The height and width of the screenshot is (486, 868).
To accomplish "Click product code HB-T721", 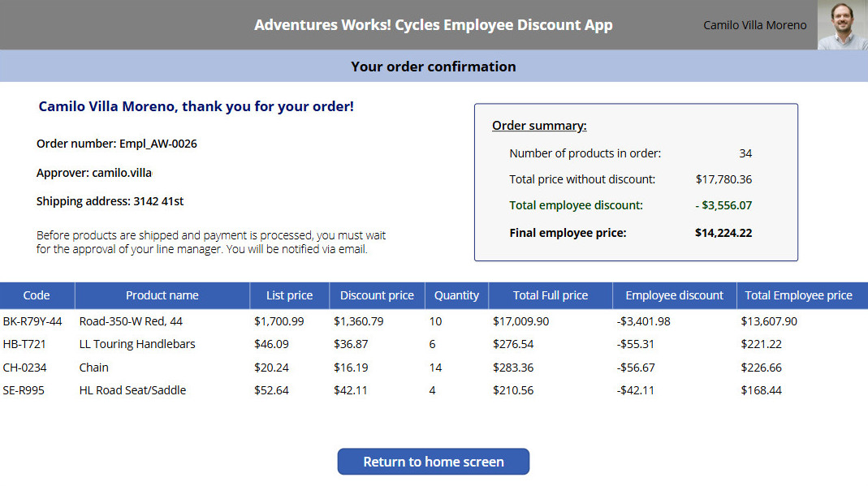I will click(24, 345).
